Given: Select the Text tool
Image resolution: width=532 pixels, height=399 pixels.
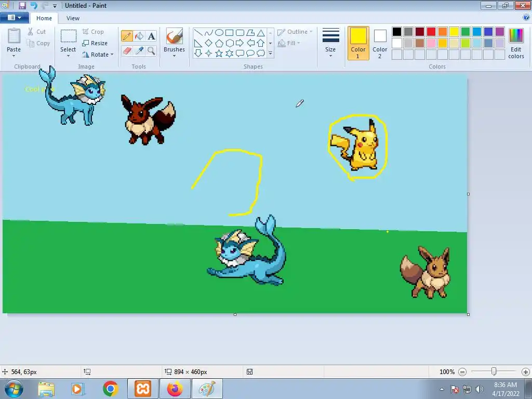Looking at the screenshot, I should (x=151, y=36).
